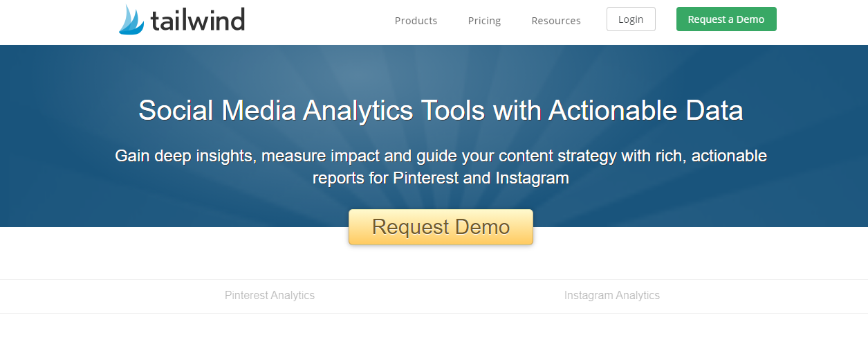
Task: Click "Actionable Data" in the headline
Action: (x=646, y=111)
